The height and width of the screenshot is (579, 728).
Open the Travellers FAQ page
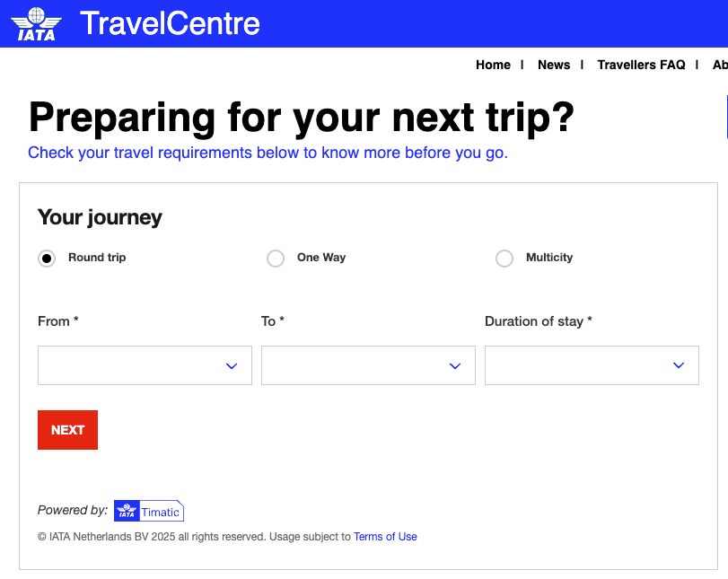coord(641,65)
